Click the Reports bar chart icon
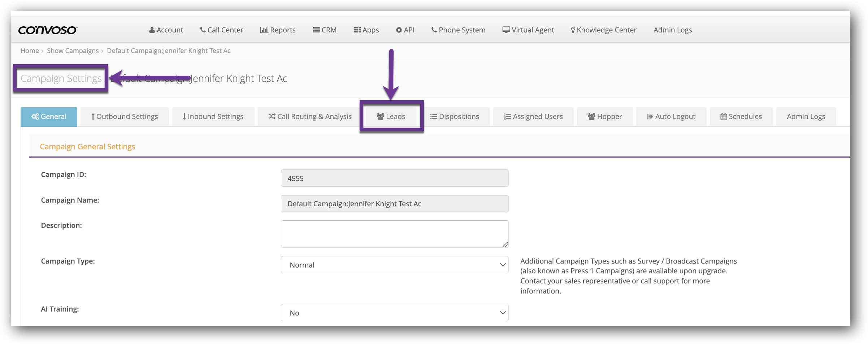Screen dimensions: 868x344 (264, 30)
